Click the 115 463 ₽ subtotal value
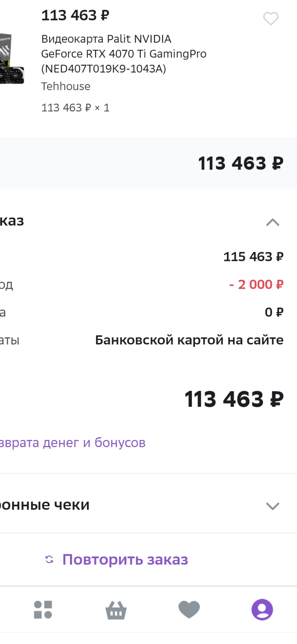The width and height of the screenshot is (297, 644). (253, 257)
